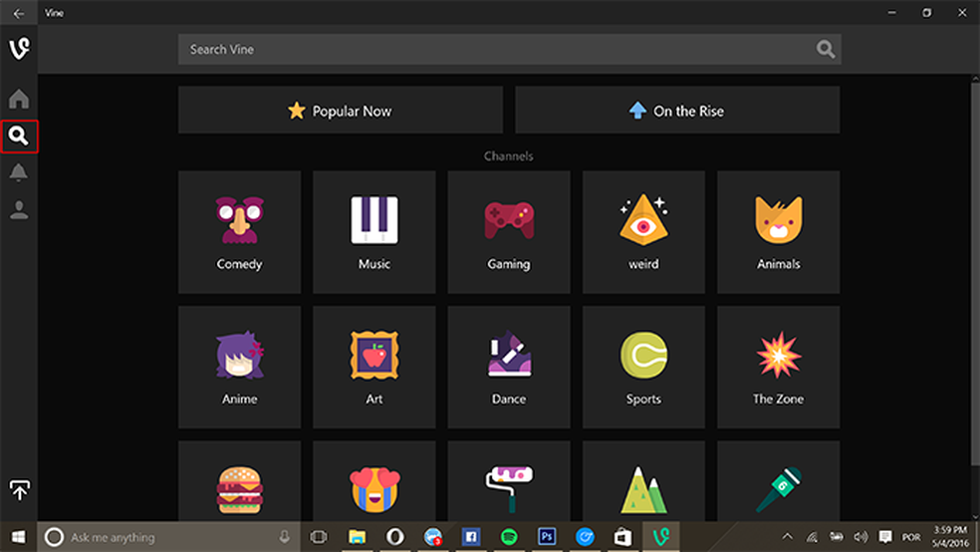Select the burger icon channel tile
Viewport: 980px width, 552px height.
239,480
